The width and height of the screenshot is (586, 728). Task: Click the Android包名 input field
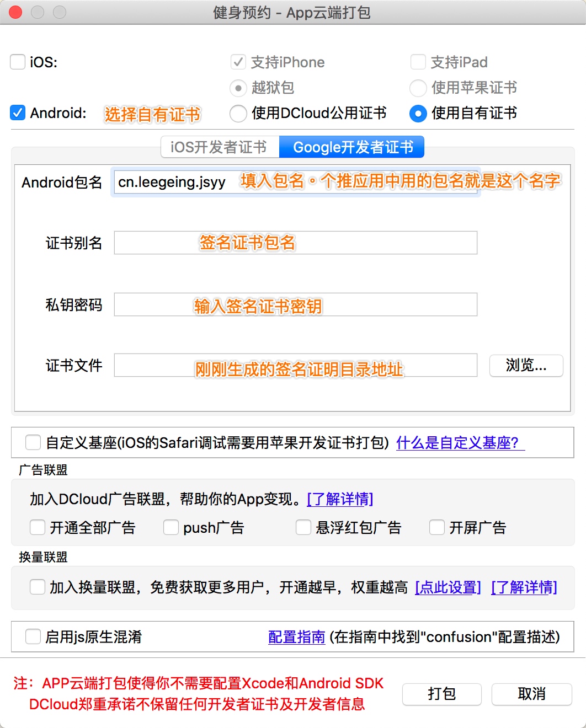tap(295, 182)
